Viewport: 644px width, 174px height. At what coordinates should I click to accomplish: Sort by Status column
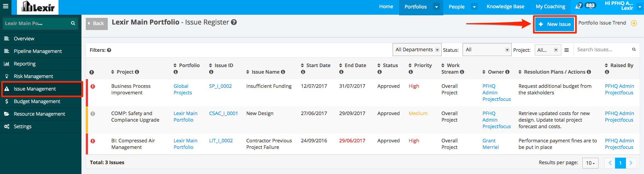[379, 65]
